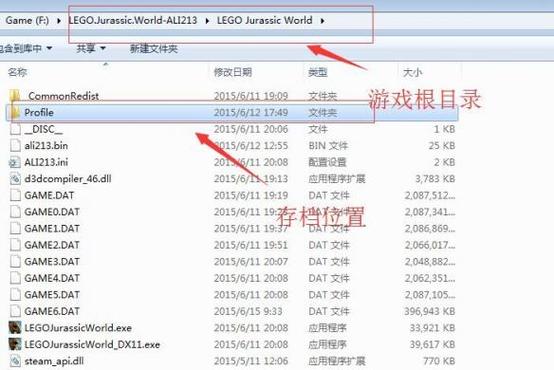This screenshot has width=554, height=370.
Task: Click the GAME5.DAT file icon
Action: (15, 295)
